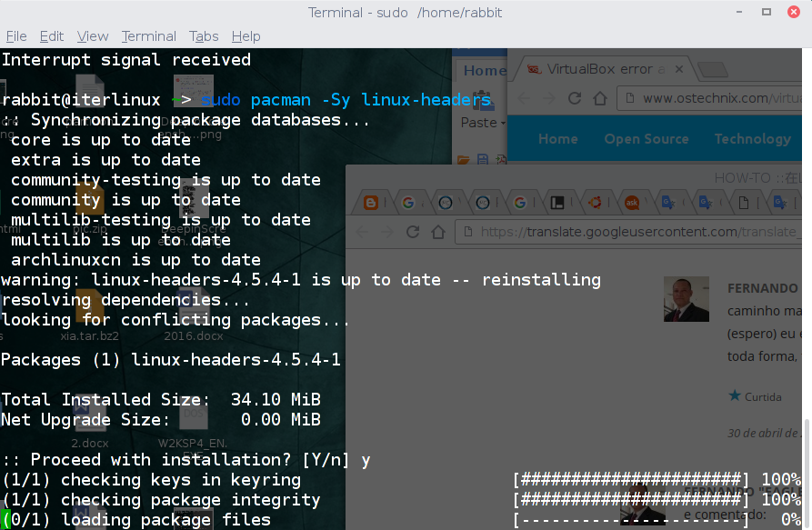Viewport: 812px width, 530px height.
Task: Select the orange Ask tab in lower Chrome window
Action: point(632,203)
